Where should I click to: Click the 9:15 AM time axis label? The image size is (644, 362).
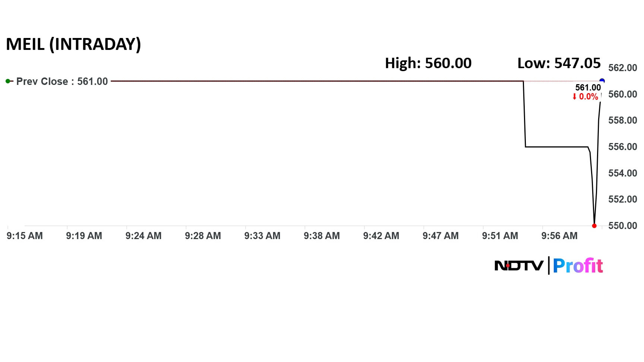click(x=25, y=236)
